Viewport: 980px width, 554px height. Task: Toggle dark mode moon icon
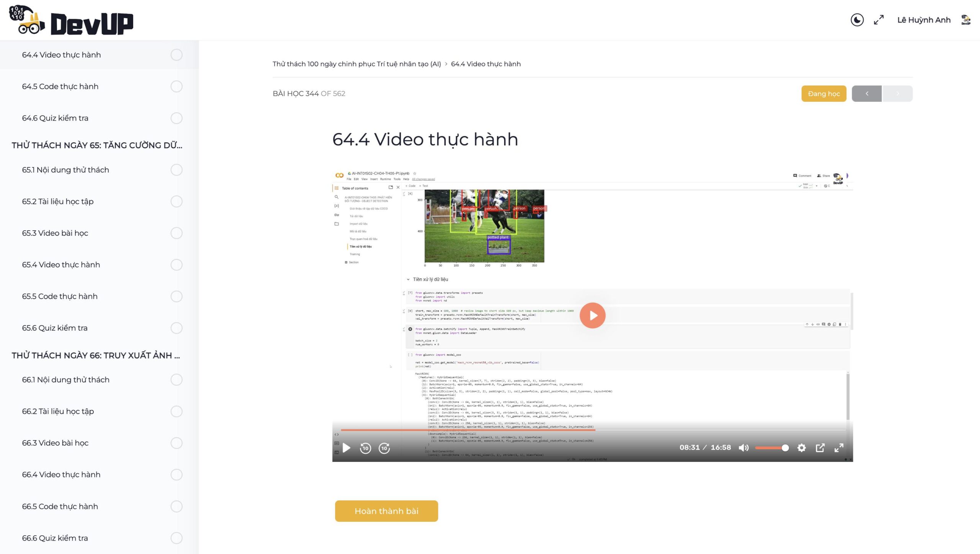pos(857,20)
